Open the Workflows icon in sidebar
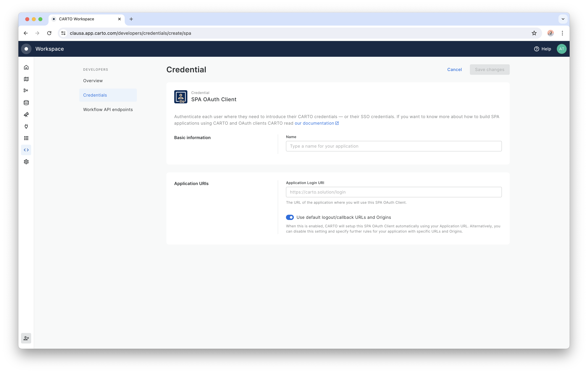 (x=26, y=91)
